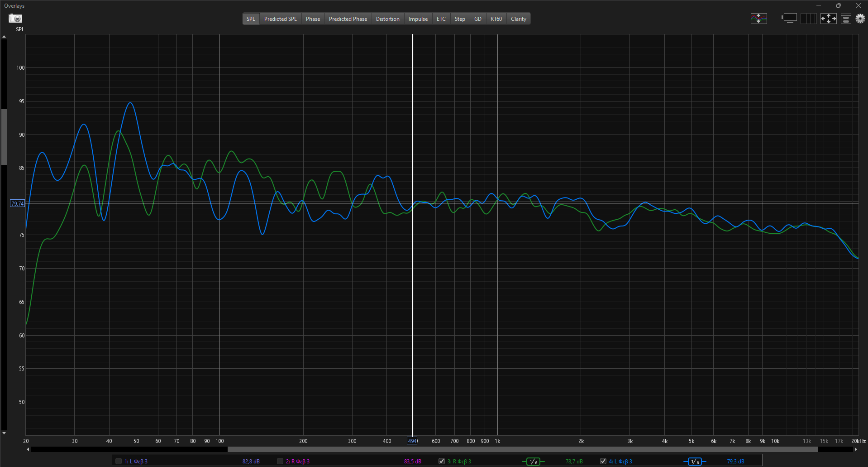Click the camera capture graph icon

point(15,19)
